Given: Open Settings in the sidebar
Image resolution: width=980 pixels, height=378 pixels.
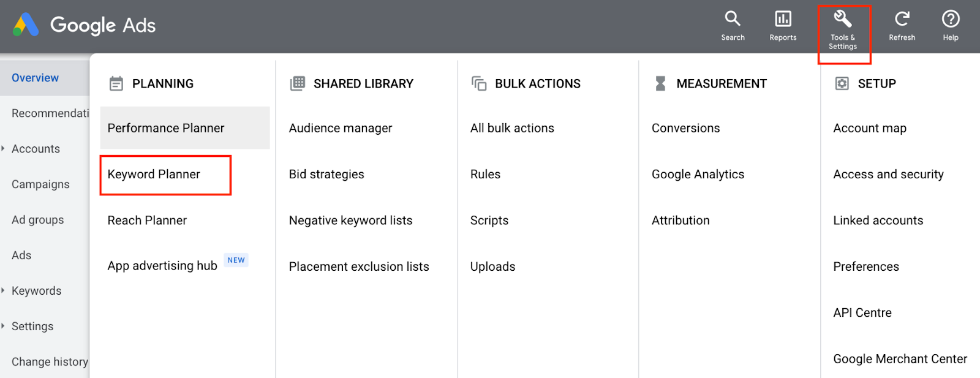Looking at the screenshot, I should (x=32, y=327).
